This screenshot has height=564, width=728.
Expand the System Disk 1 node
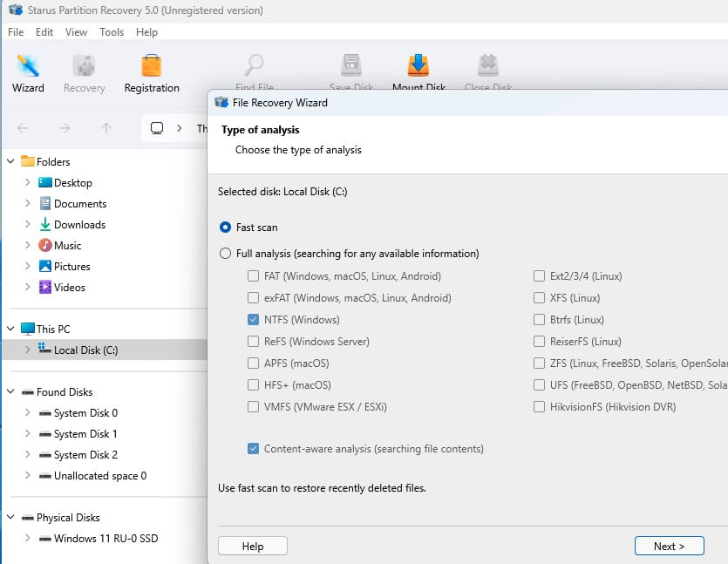coord(27,433)
